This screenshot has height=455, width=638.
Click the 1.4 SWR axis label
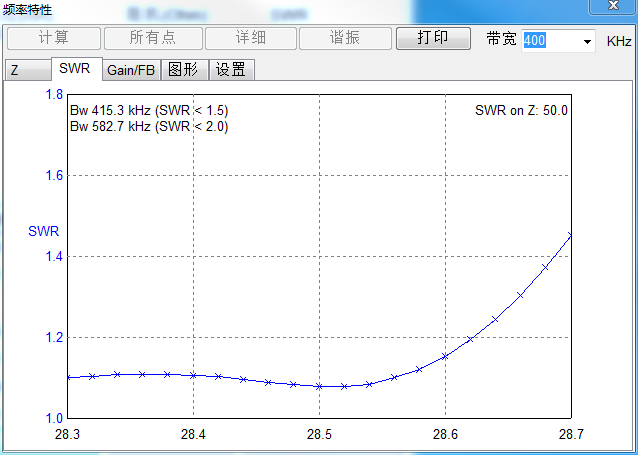click(x=54, y=256)
